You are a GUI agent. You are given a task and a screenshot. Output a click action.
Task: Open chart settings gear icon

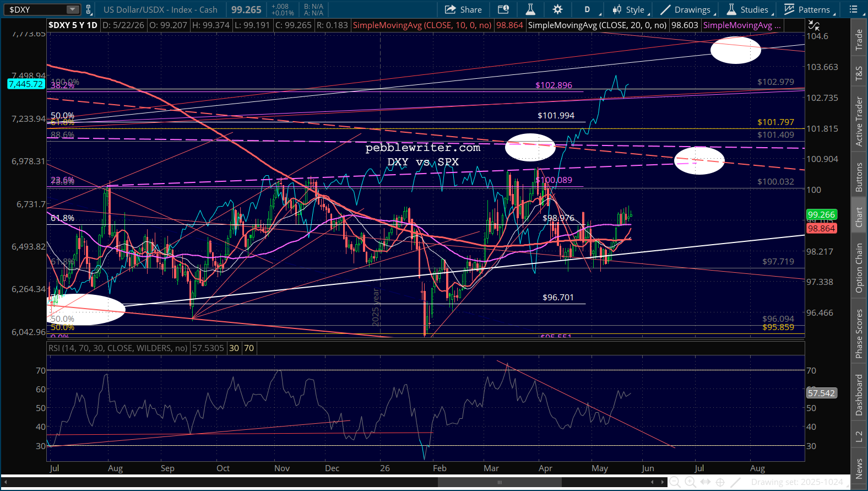[557, 9]
